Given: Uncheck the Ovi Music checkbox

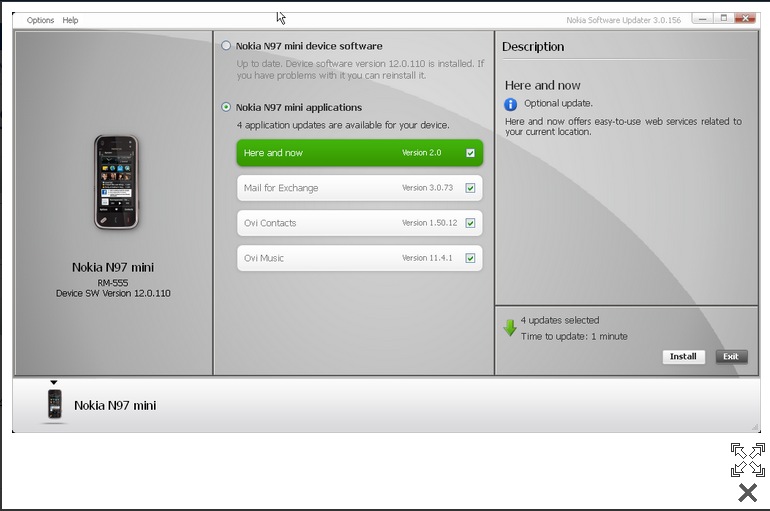Looking at the screenshot, I should coord(470,258).
